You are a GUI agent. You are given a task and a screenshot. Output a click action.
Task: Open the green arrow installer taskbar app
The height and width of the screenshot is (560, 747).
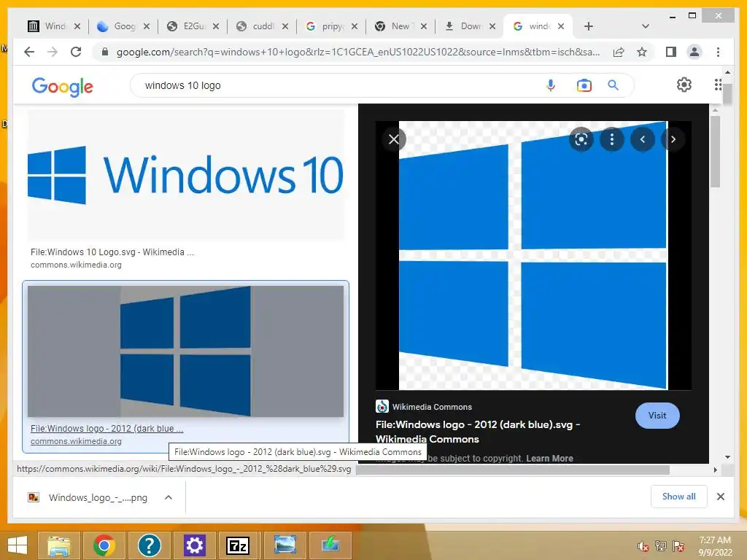pyautogui.click(x=330, y=545)
